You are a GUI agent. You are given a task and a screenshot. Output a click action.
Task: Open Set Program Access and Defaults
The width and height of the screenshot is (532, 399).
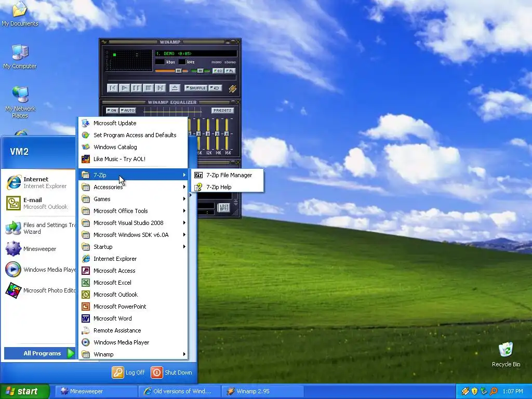(134, 135)
